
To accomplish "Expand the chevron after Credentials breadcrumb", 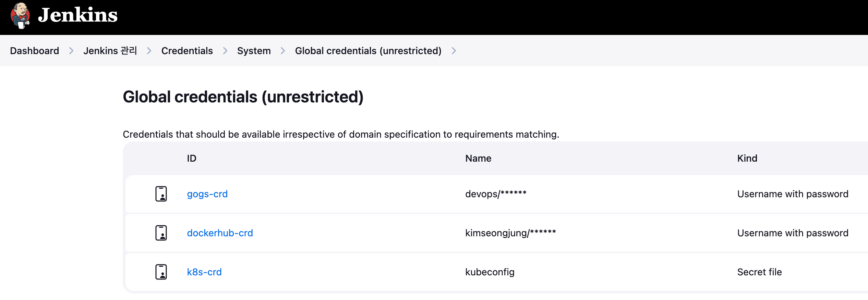I will coord(225,51).
